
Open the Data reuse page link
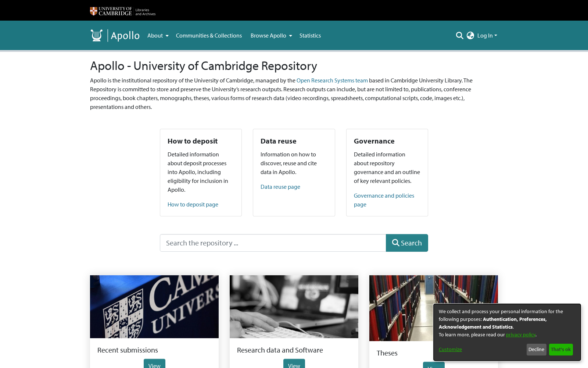[280, 187]
